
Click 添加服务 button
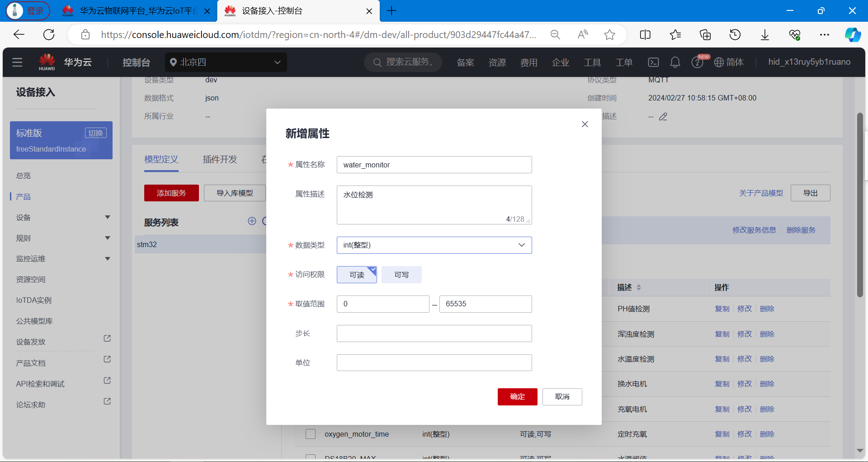point(171,193)
